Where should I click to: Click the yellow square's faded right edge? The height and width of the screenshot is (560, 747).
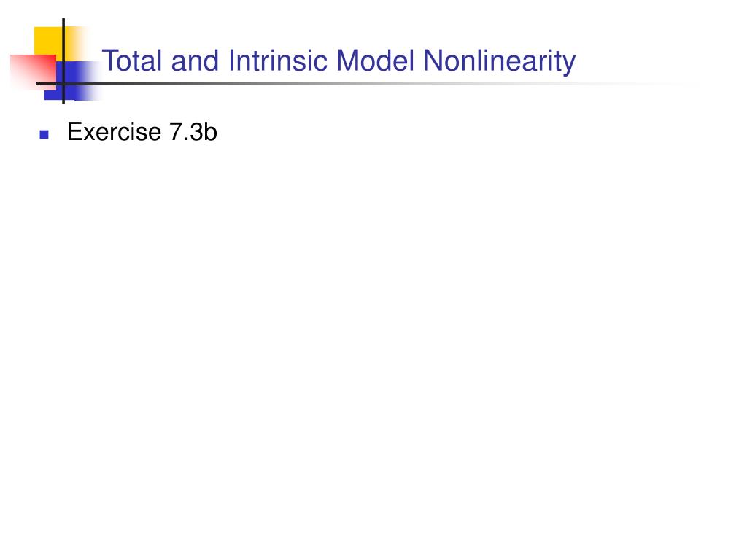(82, 43)
